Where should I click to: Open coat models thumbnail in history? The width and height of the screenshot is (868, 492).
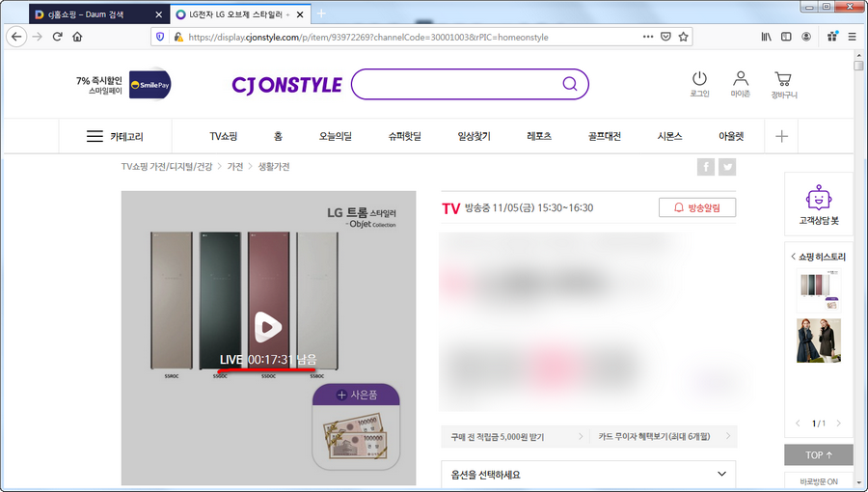click(819, 341)
